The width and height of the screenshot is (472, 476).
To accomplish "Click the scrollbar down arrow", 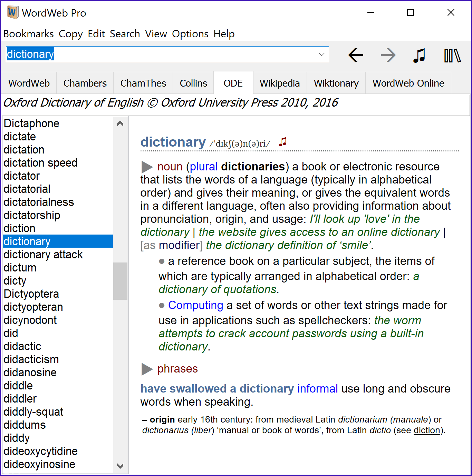I will [120, 466].
